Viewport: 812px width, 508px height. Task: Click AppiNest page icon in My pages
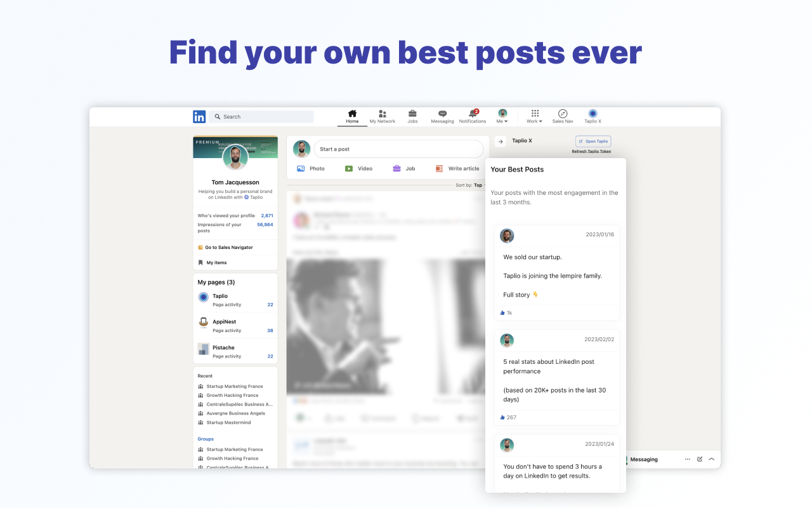tap(204, 323)
